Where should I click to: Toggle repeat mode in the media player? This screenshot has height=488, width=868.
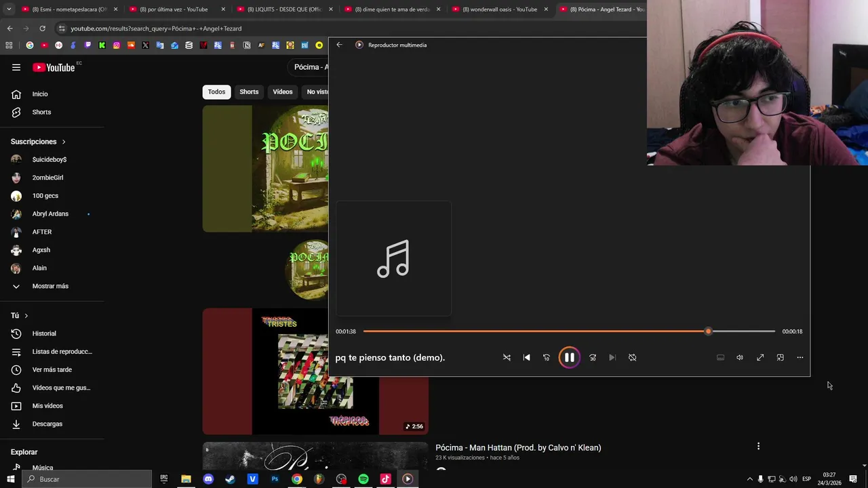click(x=632, y=357)
